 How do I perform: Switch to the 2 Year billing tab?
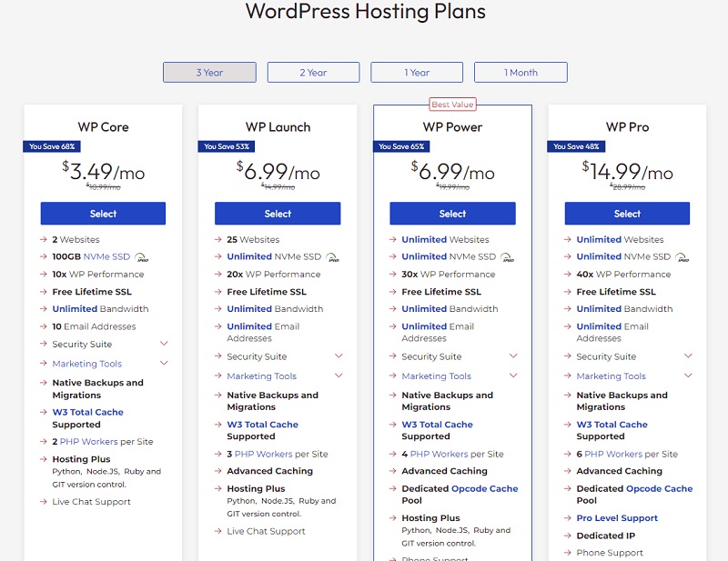pos(313,73)
